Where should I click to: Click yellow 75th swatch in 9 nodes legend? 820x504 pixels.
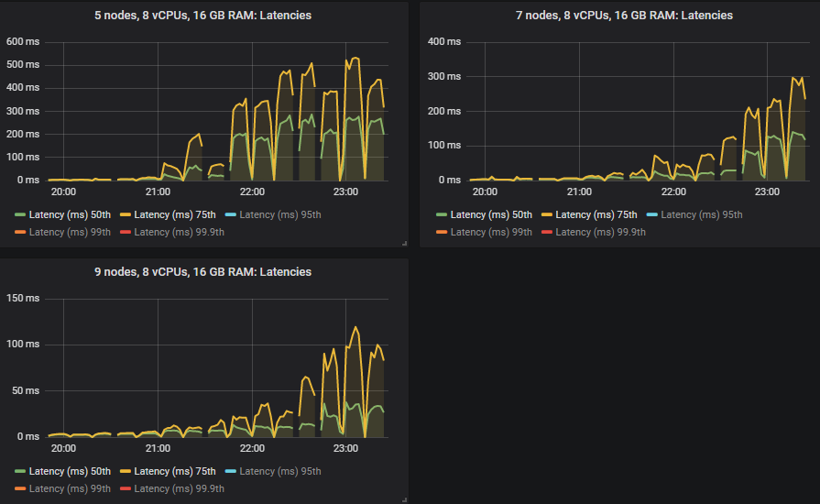[126, 471]
